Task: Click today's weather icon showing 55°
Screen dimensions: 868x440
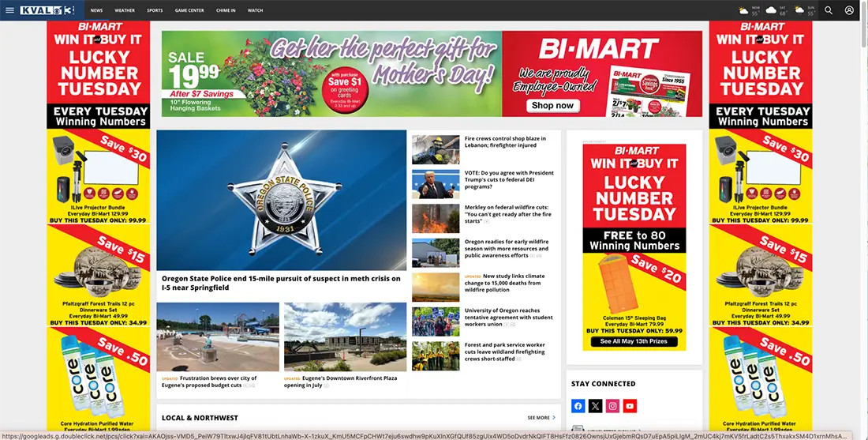Action: coord(743,10)
